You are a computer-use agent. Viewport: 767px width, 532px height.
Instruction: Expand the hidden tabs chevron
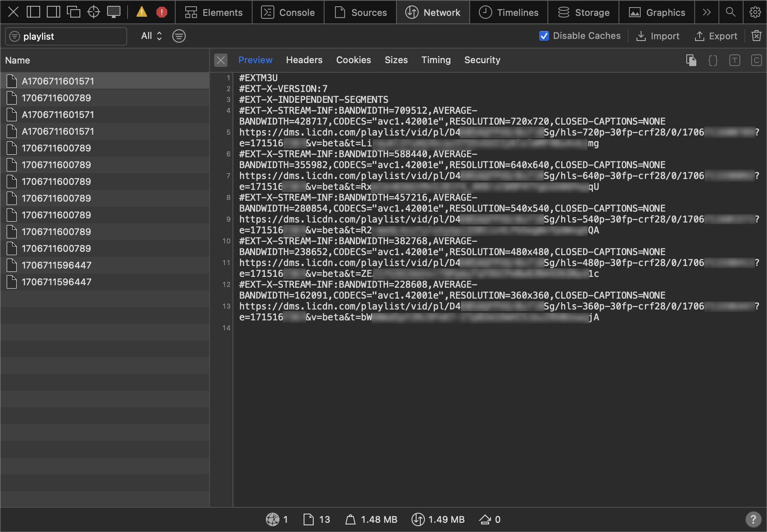pos(707,12)
